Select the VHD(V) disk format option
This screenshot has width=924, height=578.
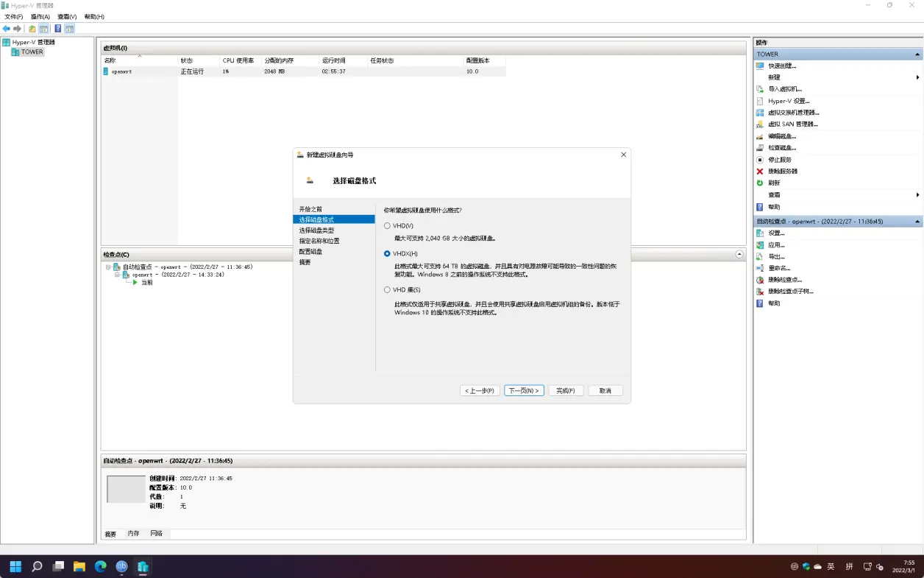(x=387, y=226)
